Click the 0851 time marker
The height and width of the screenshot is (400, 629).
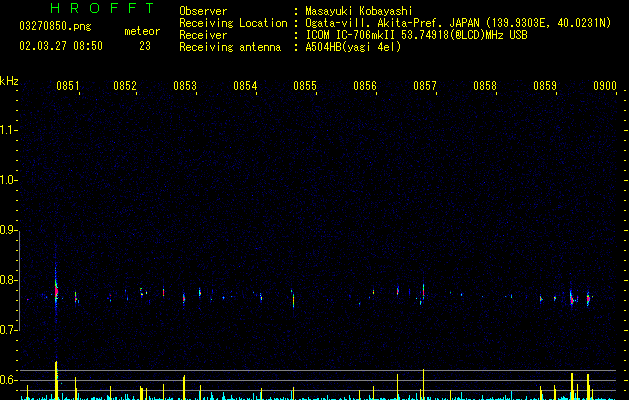pyautogui.click(x=67, y=85)
